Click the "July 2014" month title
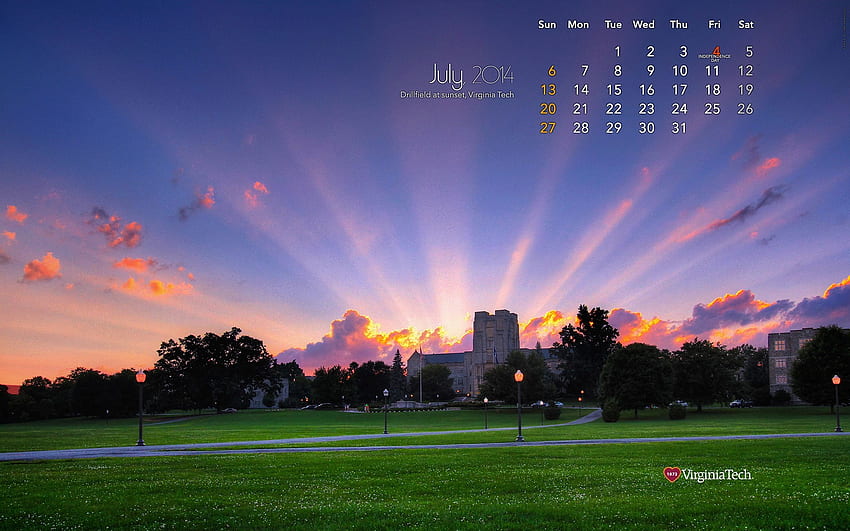The image size is (850, 531). (471, 76)
